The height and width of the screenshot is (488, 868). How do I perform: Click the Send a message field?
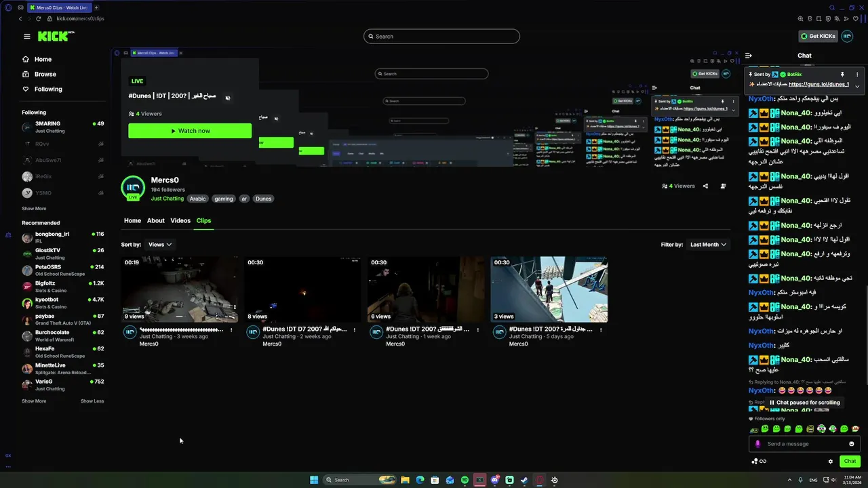click(x=806, y=444)
